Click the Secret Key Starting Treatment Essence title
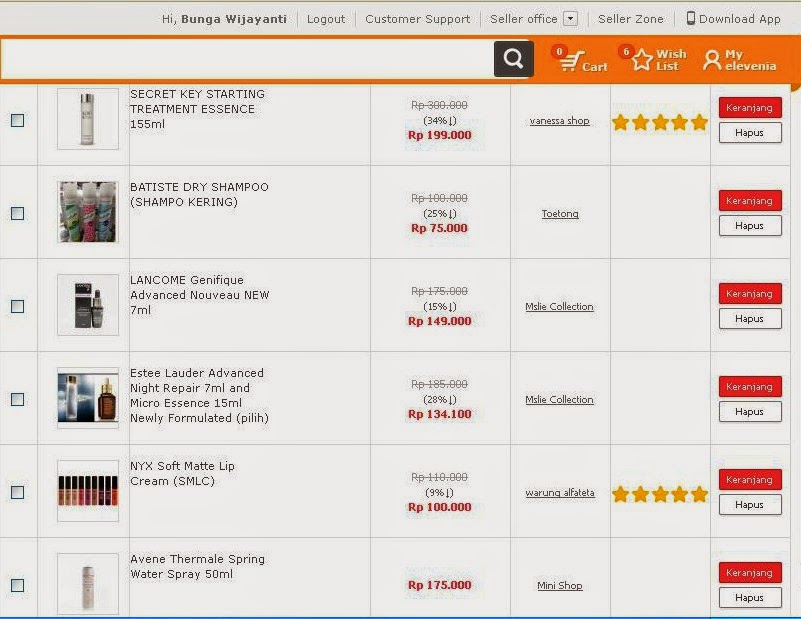Screen dimensions: 801x619 pyautogui.click(x=198, y=109)
